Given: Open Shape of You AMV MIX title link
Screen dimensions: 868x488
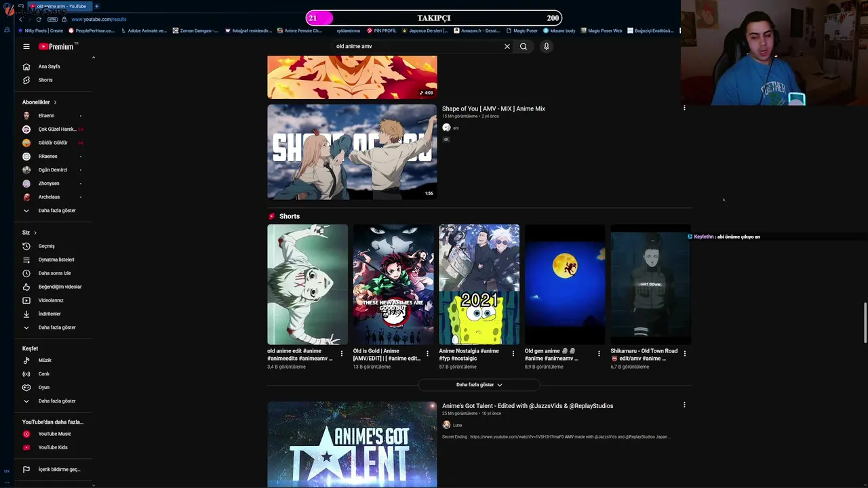Looking at the screenshot, I should pos(494,108).
